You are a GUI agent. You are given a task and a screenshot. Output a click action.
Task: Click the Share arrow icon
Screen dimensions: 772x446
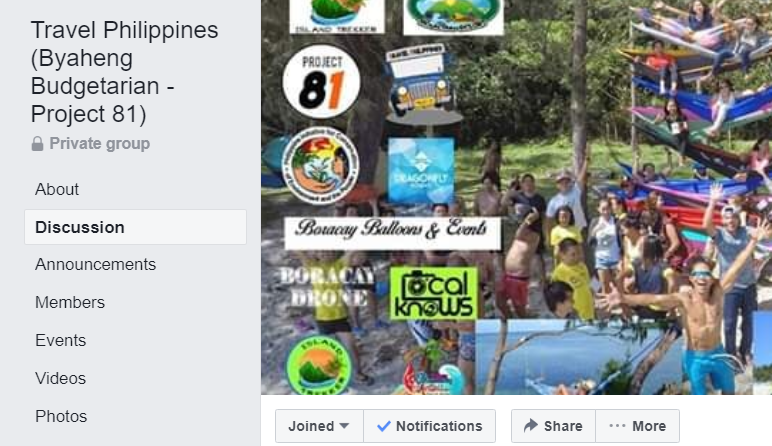[531, 425]
